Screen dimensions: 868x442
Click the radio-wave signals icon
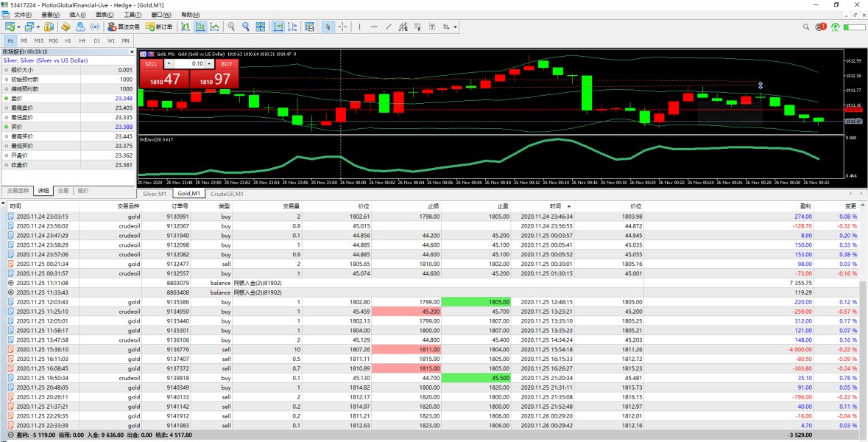click(x=95, y=27)
